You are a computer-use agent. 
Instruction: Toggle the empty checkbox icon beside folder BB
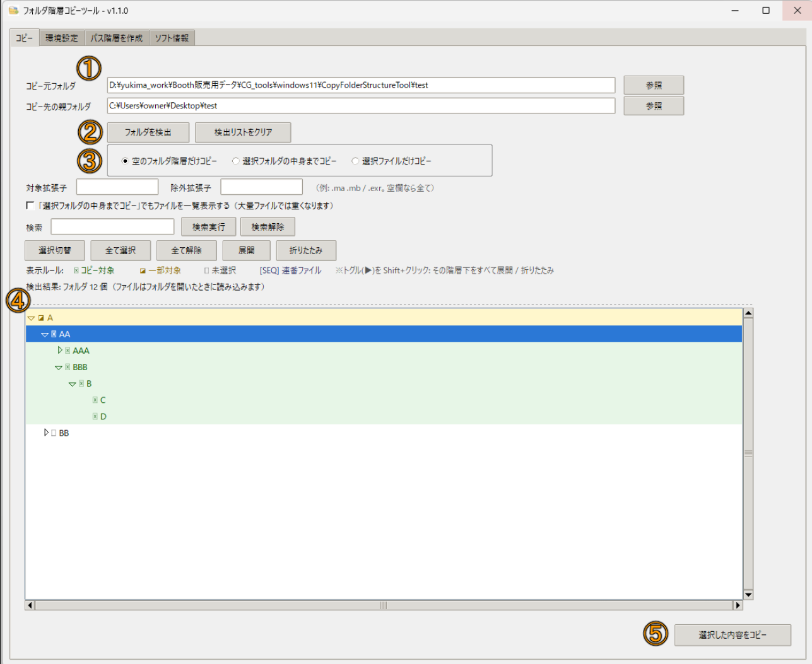[54, 433]
